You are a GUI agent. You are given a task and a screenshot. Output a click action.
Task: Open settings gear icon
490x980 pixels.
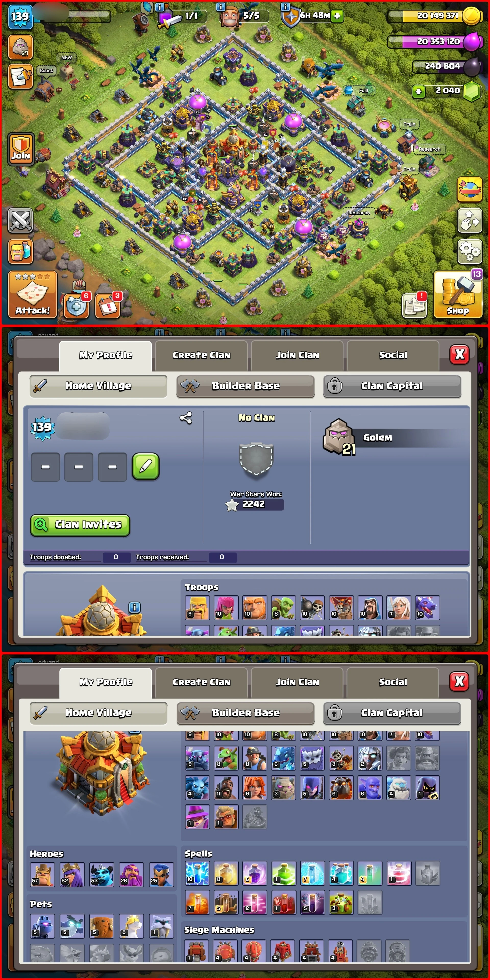[x=470, y=251]
